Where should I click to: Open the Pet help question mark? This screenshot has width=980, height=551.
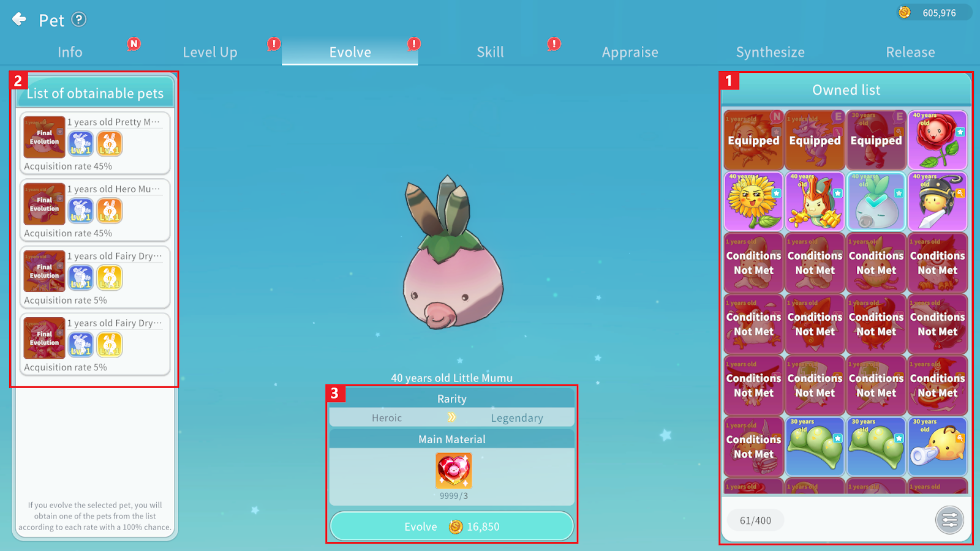[x=79, y=20]
